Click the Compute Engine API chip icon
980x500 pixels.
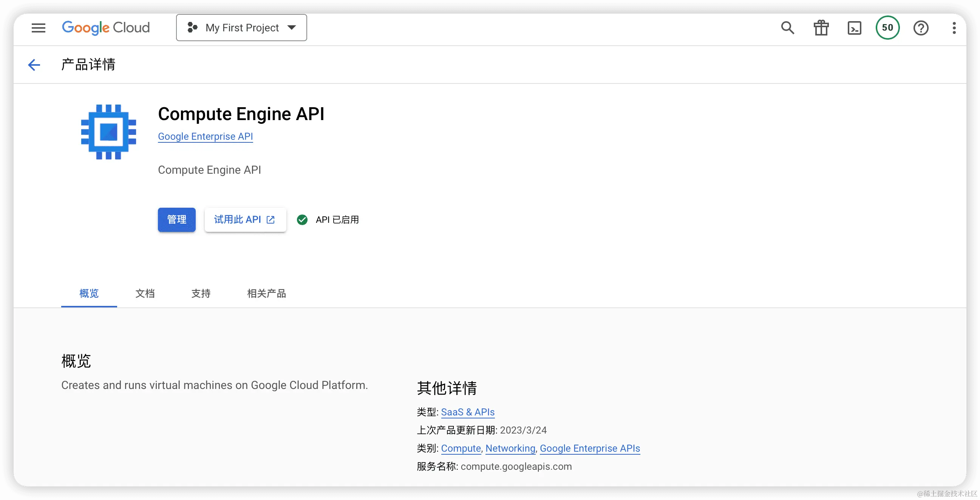click(x=108, y=131)
